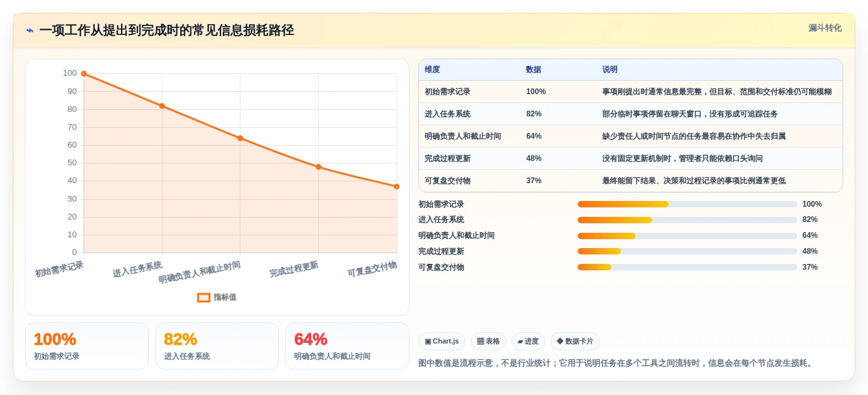868x395 pixels.
Task: Click table cell 进入任务系统
Action: coord(448,114)
